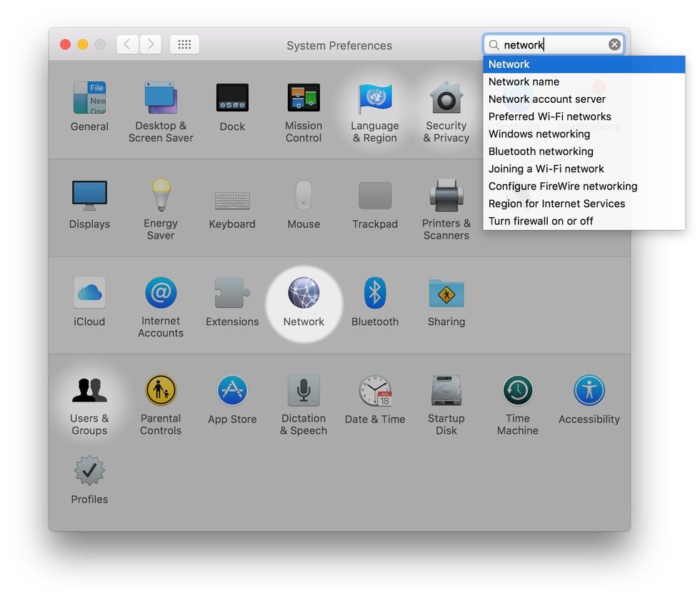This screenshot has height=601, width=700.
Task: Open iCloud preferences
Action: coord(89,293)
